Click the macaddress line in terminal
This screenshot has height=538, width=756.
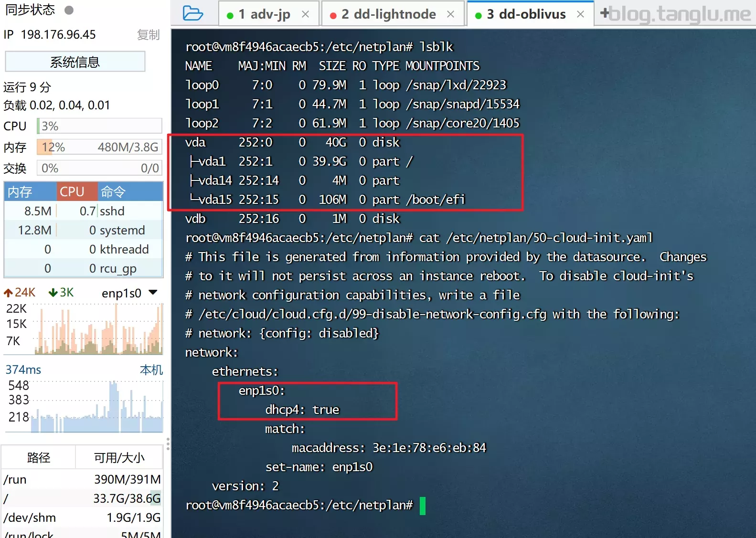pyautogui.click(x=389, y=448)
